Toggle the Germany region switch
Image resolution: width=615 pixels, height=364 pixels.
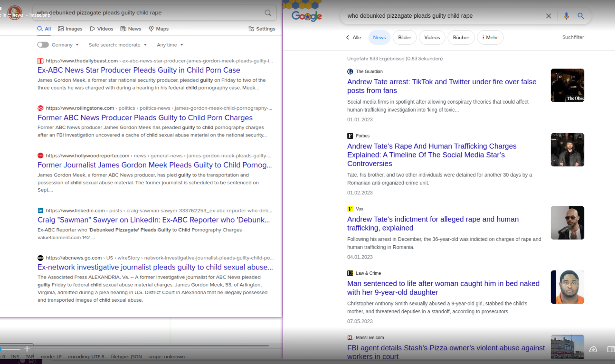tap(43, 45)
